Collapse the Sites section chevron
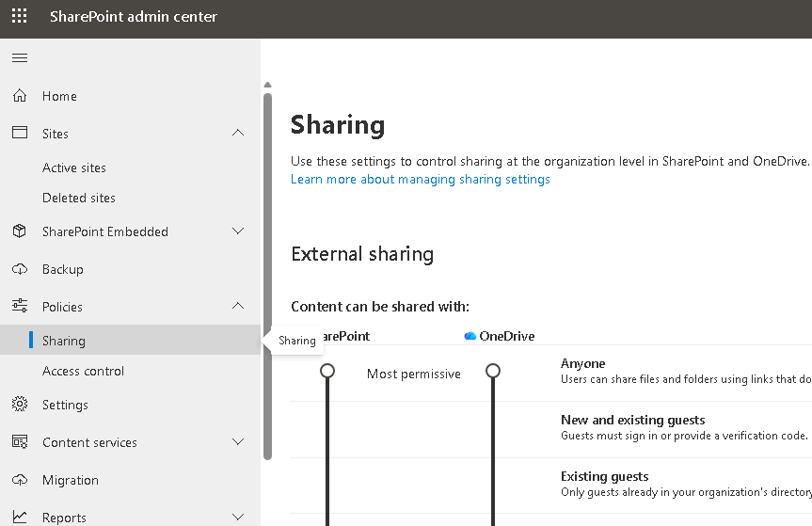The width and height of the screenshot is (812, 526). (238, 133)
